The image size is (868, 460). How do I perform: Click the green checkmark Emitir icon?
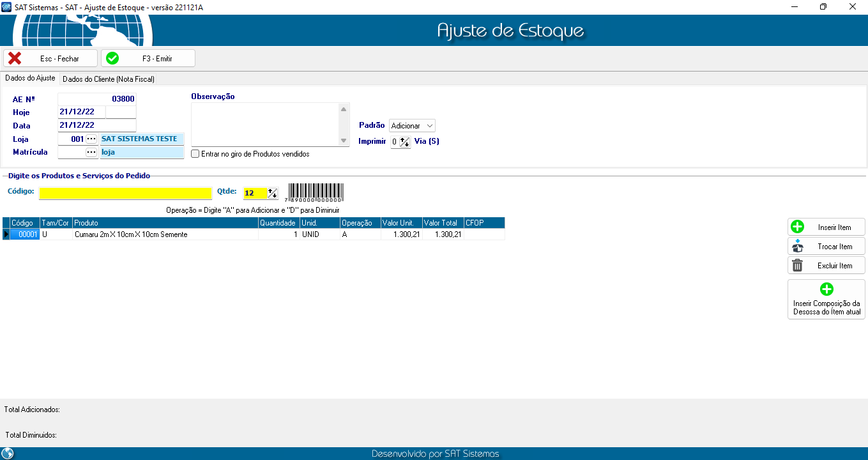(112, 58)
